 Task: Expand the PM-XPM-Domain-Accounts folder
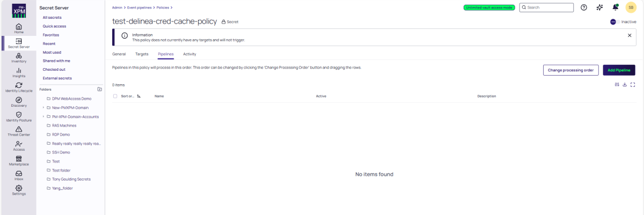point(43,116)
